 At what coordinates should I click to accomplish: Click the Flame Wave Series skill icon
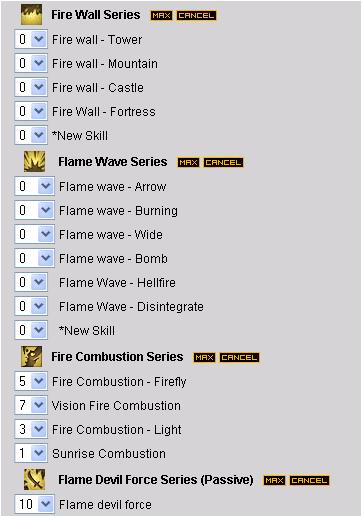pyautogui.click(x=34, y=162)
